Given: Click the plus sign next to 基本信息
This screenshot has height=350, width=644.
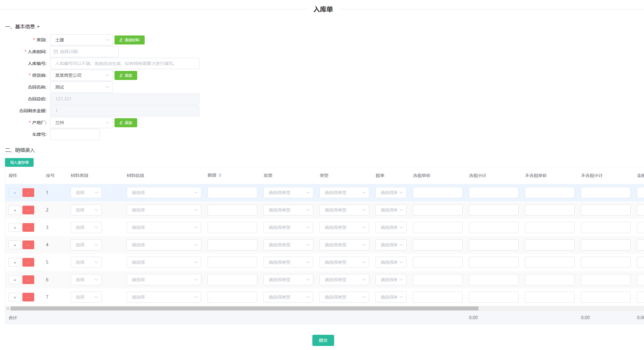Looking at the screenshot, I should [x=38, y=27].
